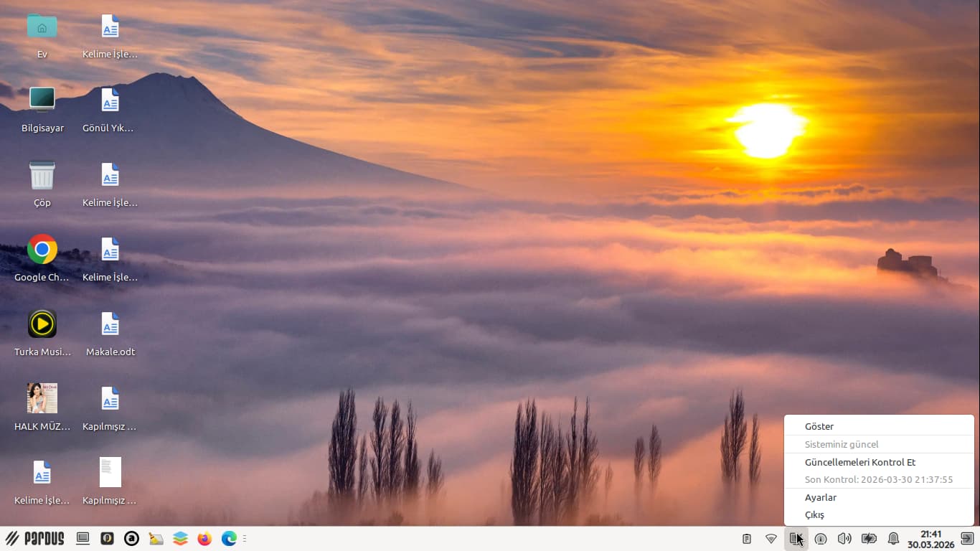This screenshot has width=980, height=551.
Task: Select Göster in the update menu
Action: 819,426
